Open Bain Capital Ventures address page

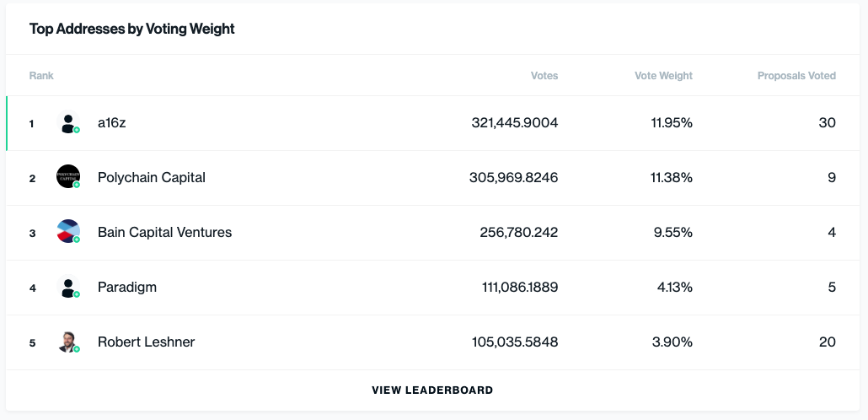[164, 233]
